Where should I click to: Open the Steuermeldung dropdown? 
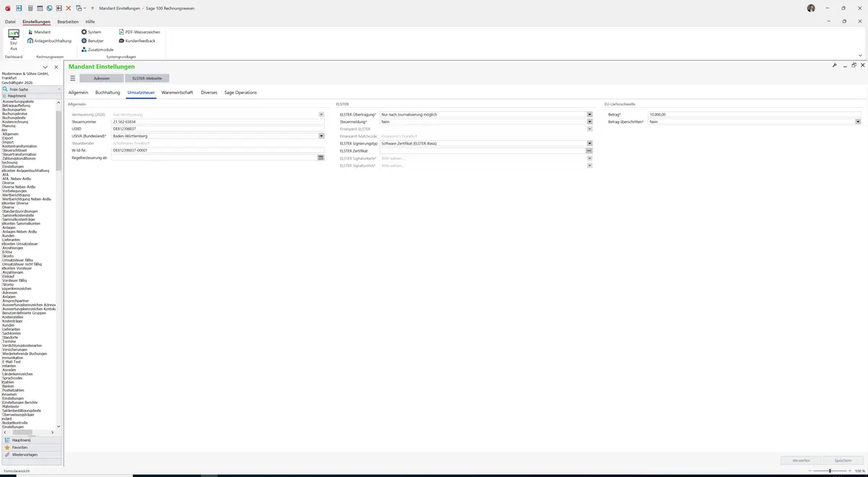point(590,121)
